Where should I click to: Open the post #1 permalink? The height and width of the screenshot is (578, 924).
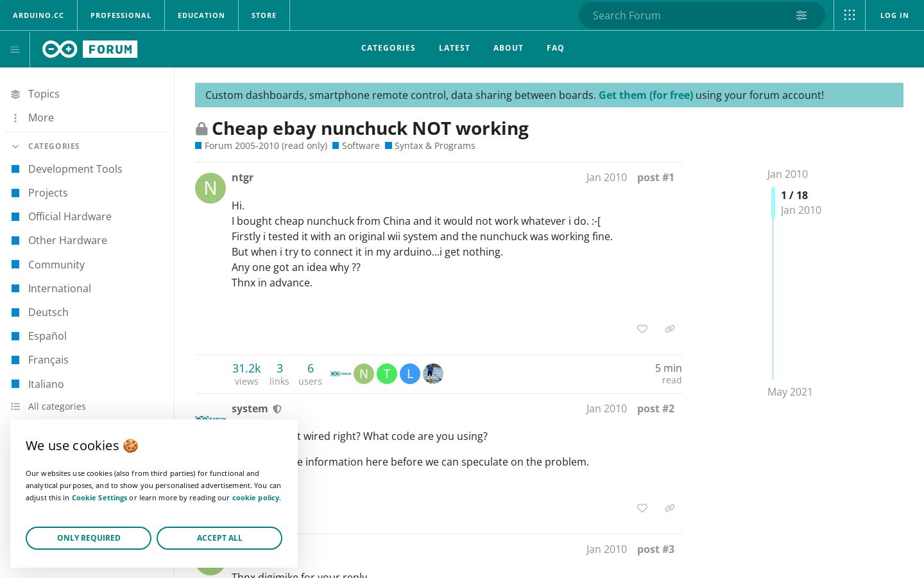656,177
